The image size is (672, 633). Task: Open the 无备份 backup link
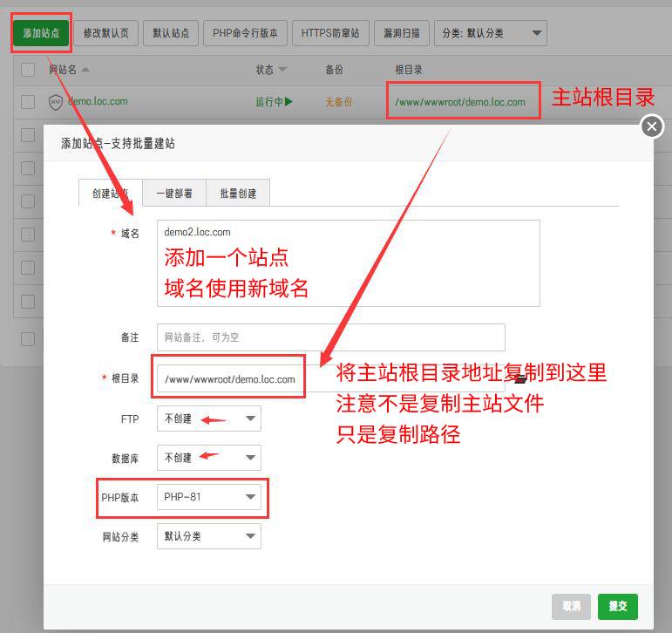338,102
